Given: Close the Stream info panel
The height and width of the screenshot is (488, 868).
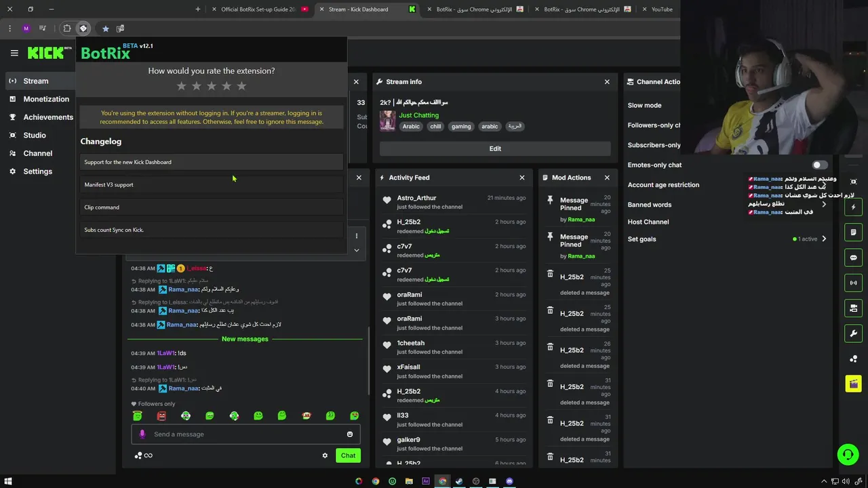Looking at the screenshot, I should click(607, 82).
